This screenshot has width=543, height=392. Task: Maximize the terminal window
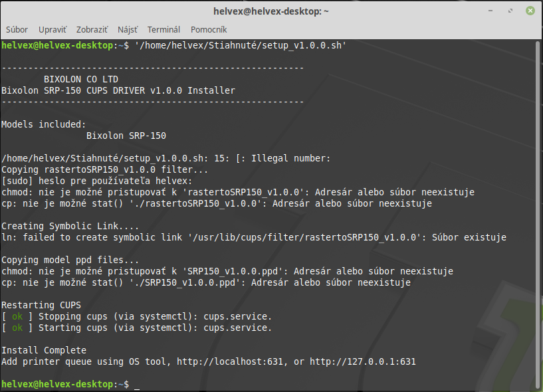pyautogui.click(x=510, y=11)
